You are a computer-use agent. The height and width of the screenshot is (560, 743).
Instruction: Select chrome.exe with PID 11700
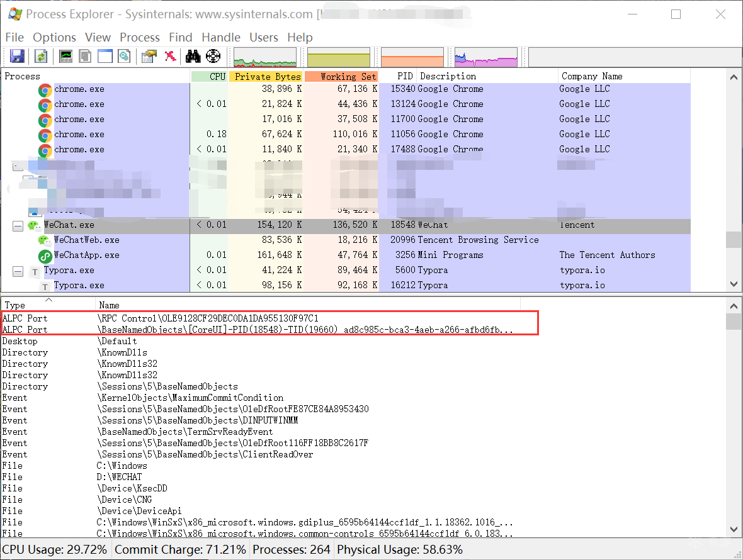[x=346, y=120]
